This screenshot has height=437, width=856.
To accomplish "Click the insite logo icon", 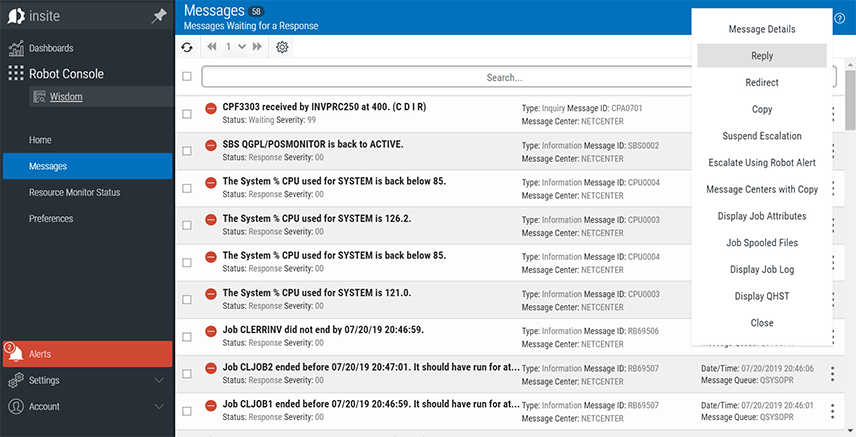I will (x=16, y=16).
